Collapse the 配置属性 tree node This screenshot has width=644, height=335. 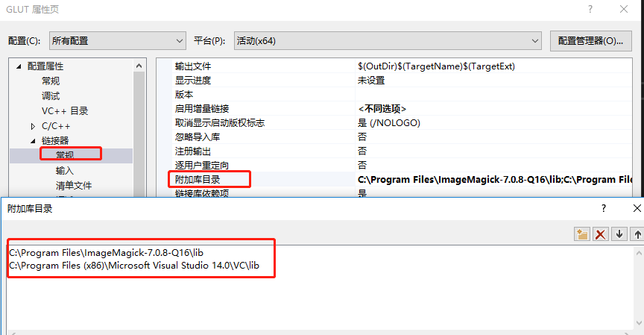pyautogui.click(x=19, y=66)
